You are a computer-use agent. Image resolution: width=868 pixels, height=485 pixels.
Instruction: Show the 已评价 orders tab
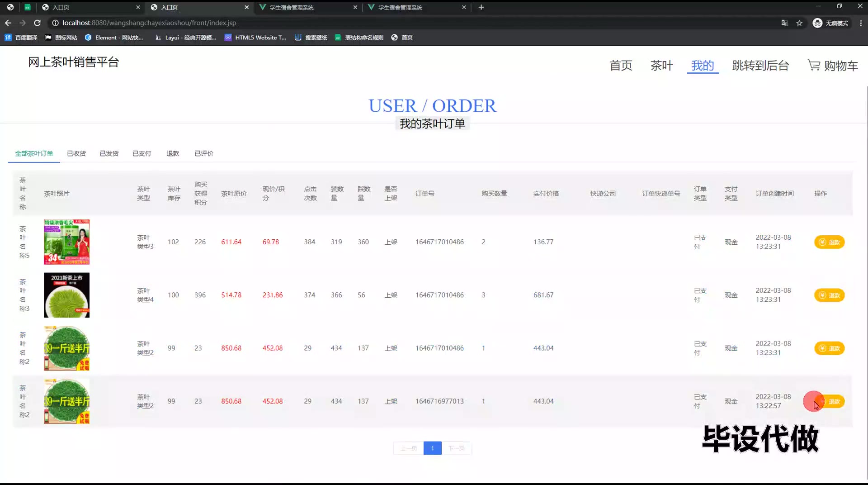[204, 153]
